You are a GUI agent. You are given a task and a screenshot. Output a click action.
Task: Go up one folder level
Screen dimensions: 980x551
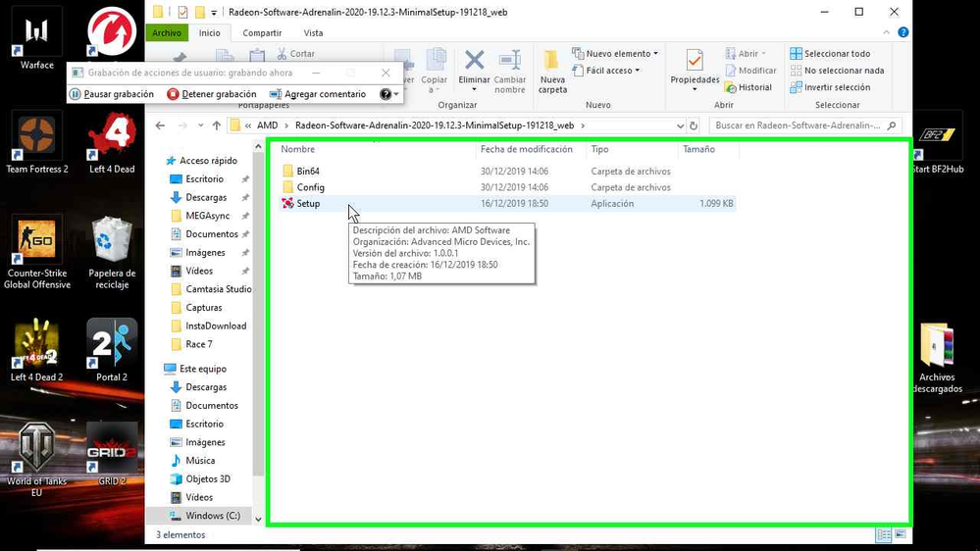click(216, 125)
